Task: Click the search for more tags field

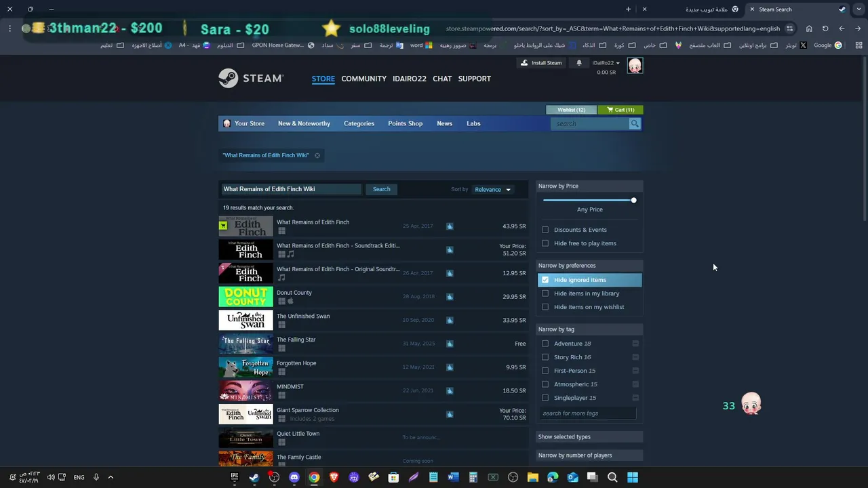Action: [x=588, y=413]
